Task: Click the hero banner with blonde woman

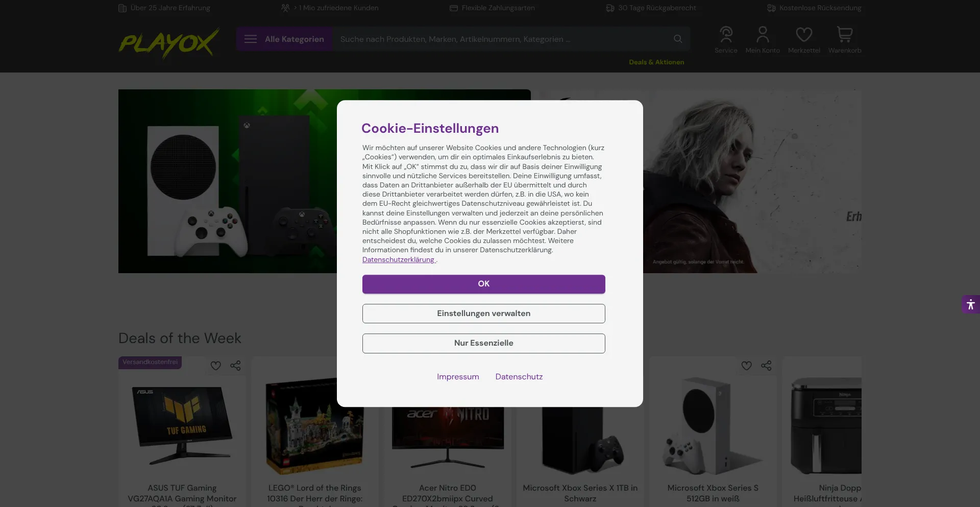Action: click(752, 181)
